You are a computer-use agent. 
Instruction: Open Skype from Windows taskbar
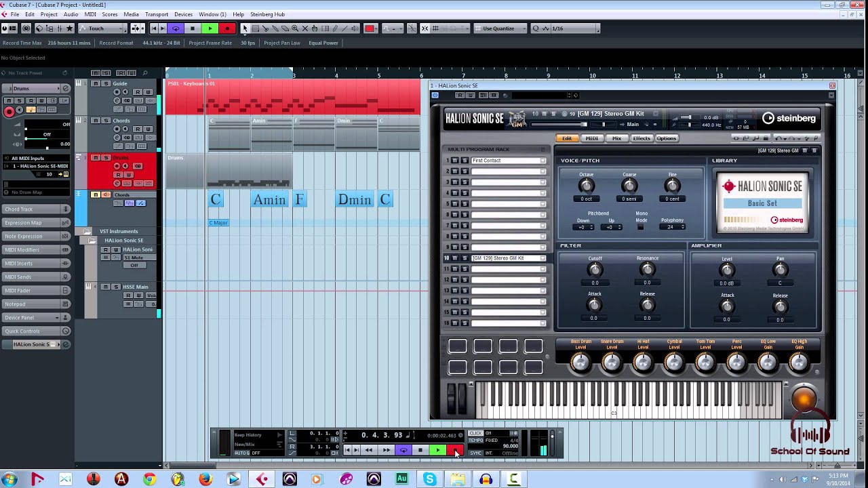429,479
